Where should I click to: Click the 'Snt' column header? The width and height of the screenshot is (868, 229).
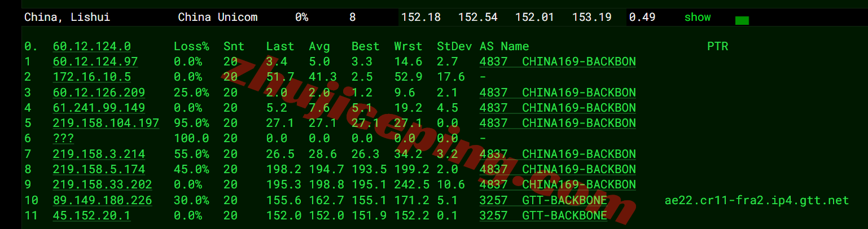234,46
